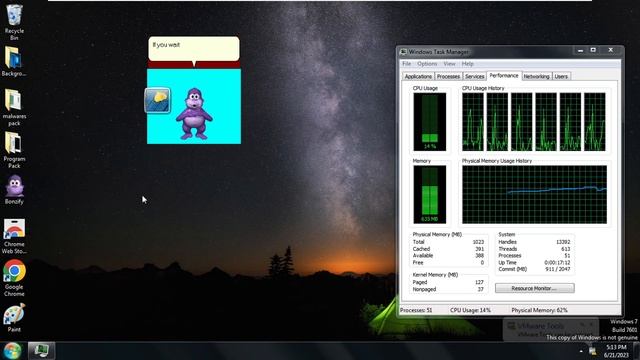Select the Performance tab

pyautogui.click(x=504, y=76)
